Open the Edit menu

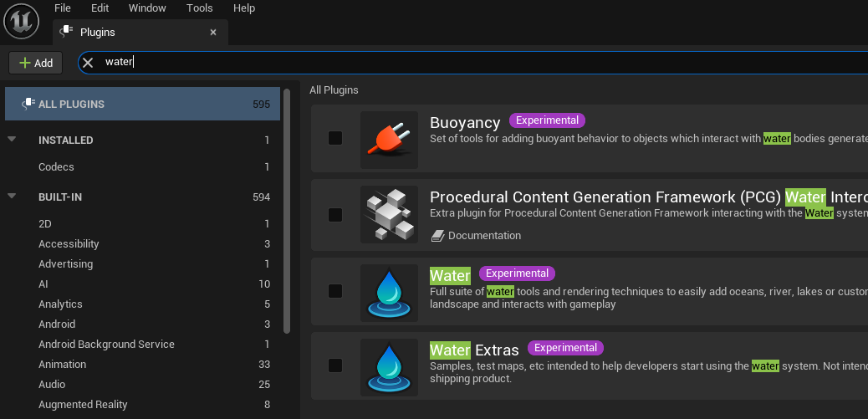(100, 8)
